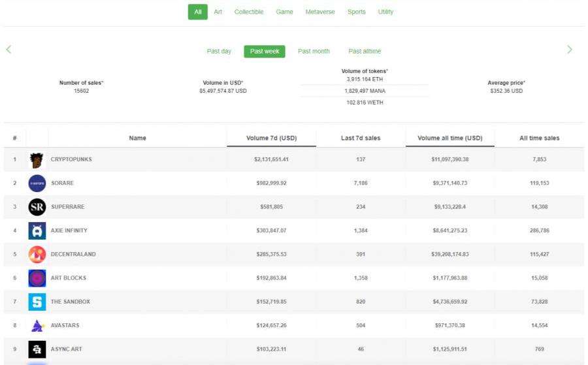588x365 pixels.
Task: Click the 102.816 WETH token volume
Action: [x=365, y=103]
